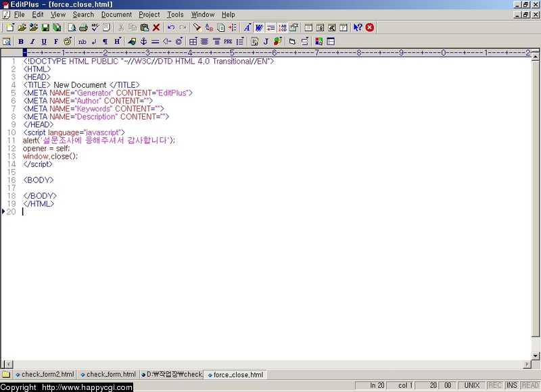
Task: Click the red circle stop icon
Action: (x=369, y=28)
